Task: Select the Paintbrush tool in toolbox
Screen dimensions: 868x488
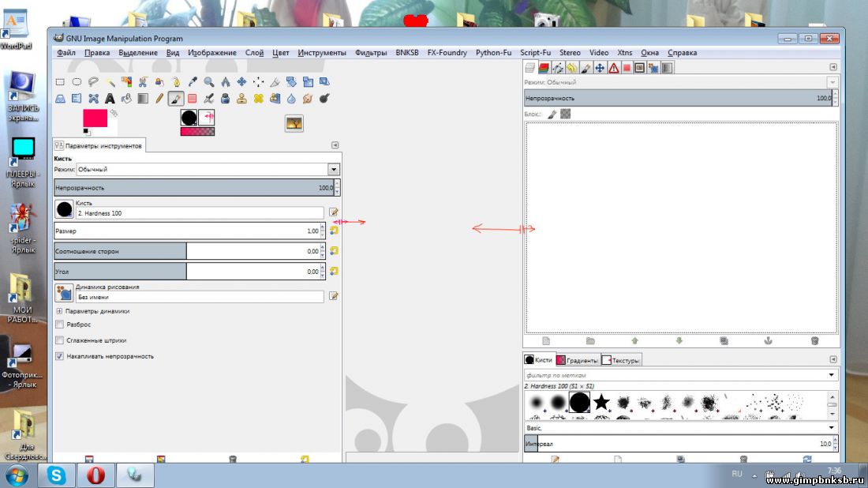Action: pos(175,99)
